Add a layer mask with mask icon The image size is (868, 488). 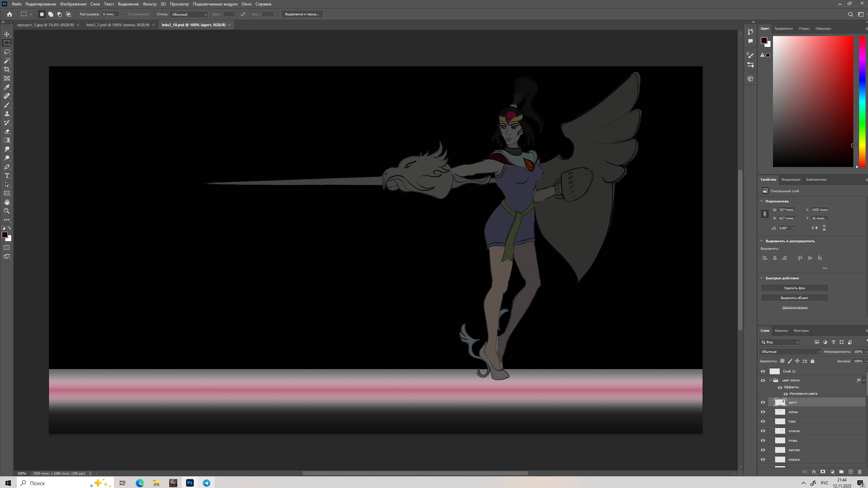[x=823, y=472]
